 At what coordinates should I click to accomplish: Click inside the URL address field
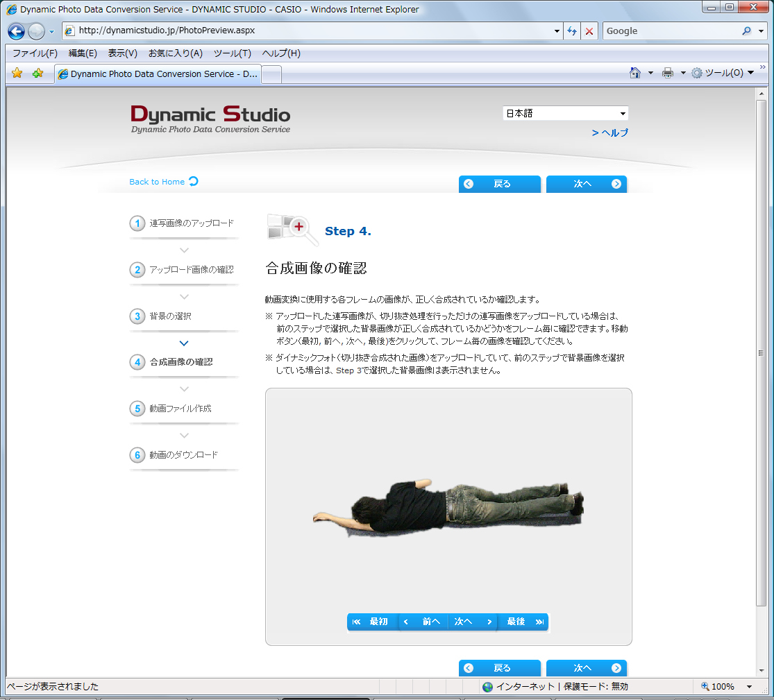278,31
